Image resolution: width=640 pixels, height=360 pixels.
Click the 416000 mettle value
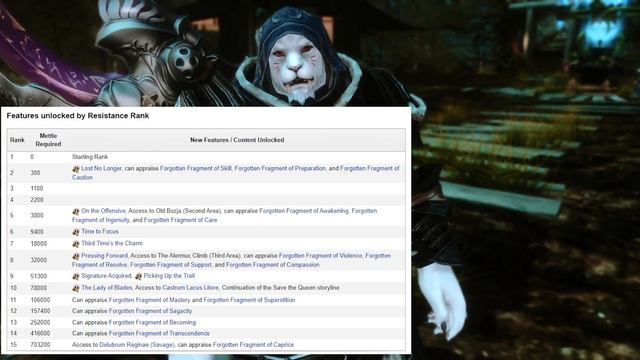pyautogui.click(x=40, y=333)
